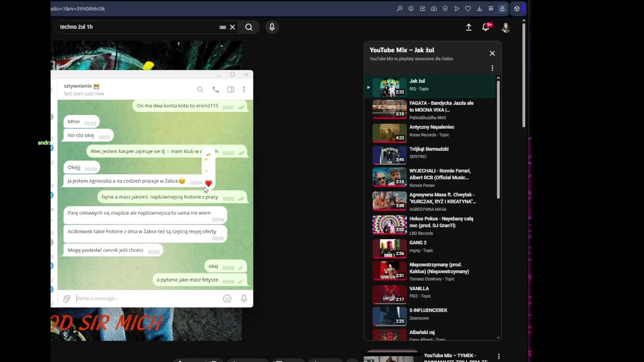This screenshot has width=644, height=362.
Task: Play the Jak żul video thumbnail
Action: pos(389,87)
